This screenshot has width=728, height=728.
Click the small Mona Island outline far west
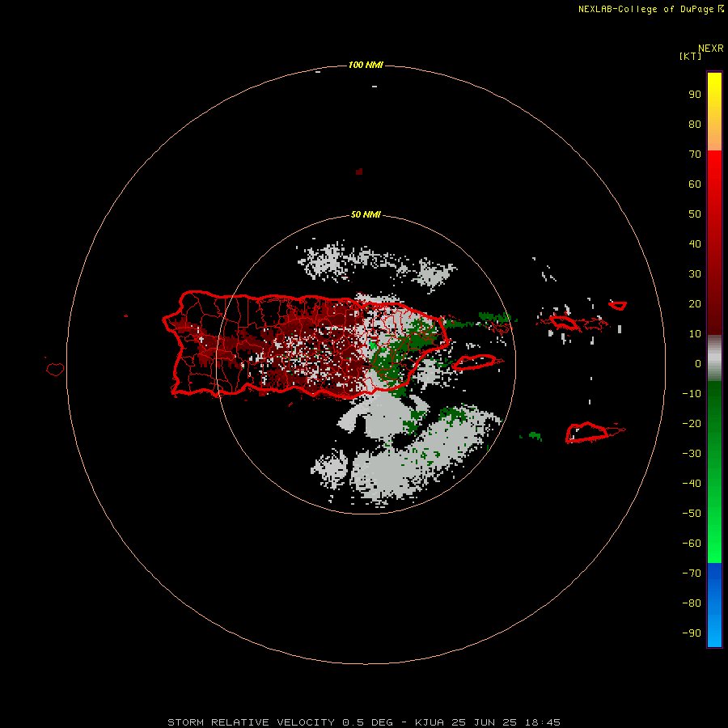pyautogui.click(x=55, y=369)
